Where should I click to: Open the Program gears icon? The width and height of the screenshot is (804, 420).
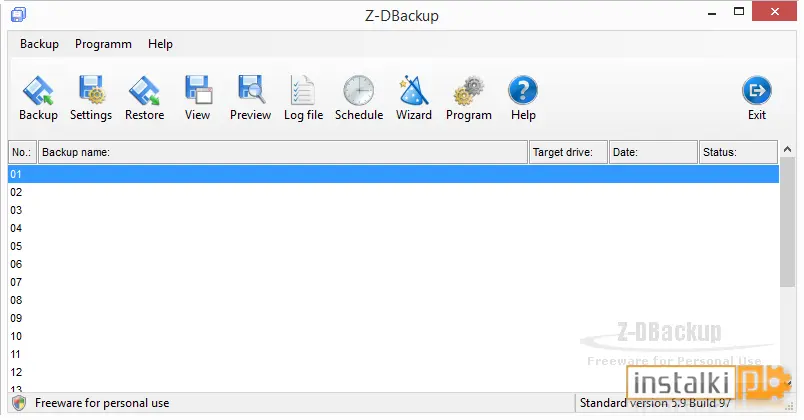pyautogui.click(x=469, y=90)
